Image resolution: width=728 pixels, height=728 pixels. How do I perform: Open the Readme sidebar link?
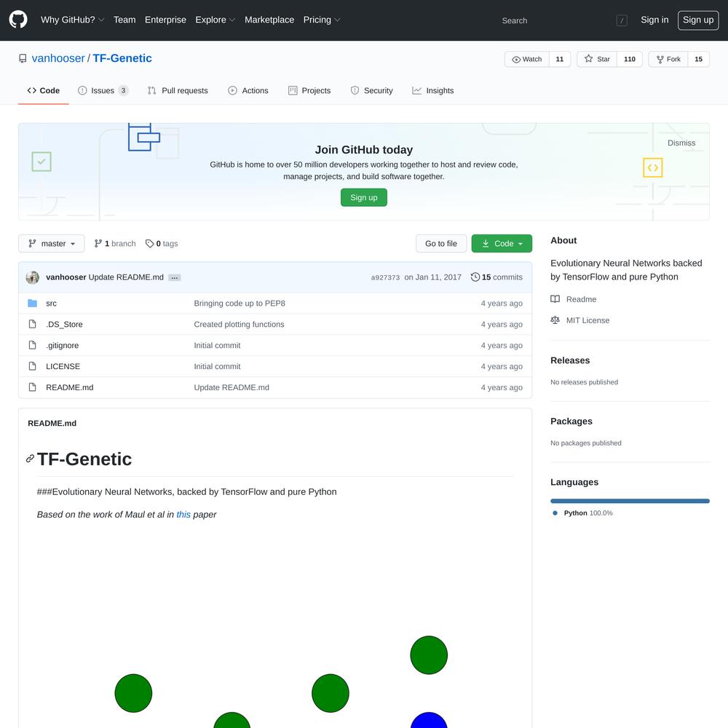tap(574, 299)
